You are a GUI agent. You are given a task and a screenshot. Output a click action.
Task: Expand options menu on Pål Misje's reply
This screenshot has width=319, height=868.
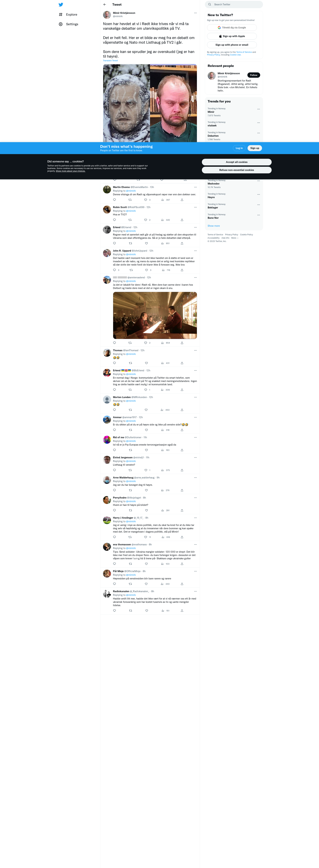195,571
